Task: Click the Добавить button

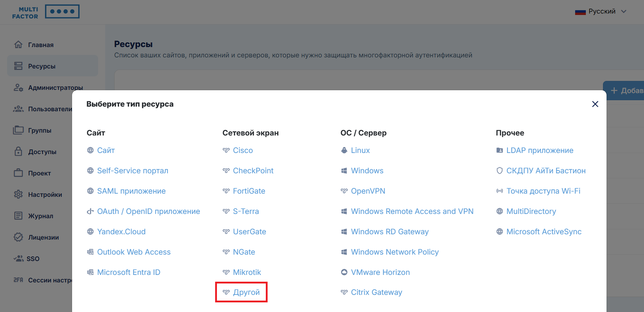Action: click(x=624, y=91)
